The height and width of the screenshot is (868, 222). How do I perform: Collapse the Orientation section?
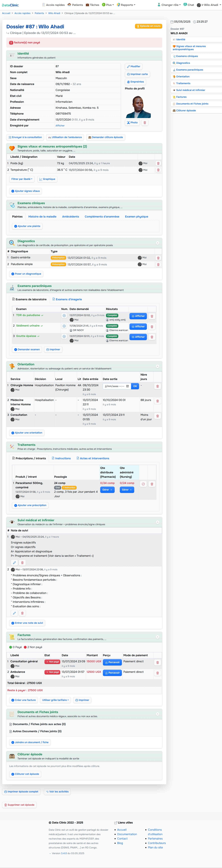[x=158, y=366]
